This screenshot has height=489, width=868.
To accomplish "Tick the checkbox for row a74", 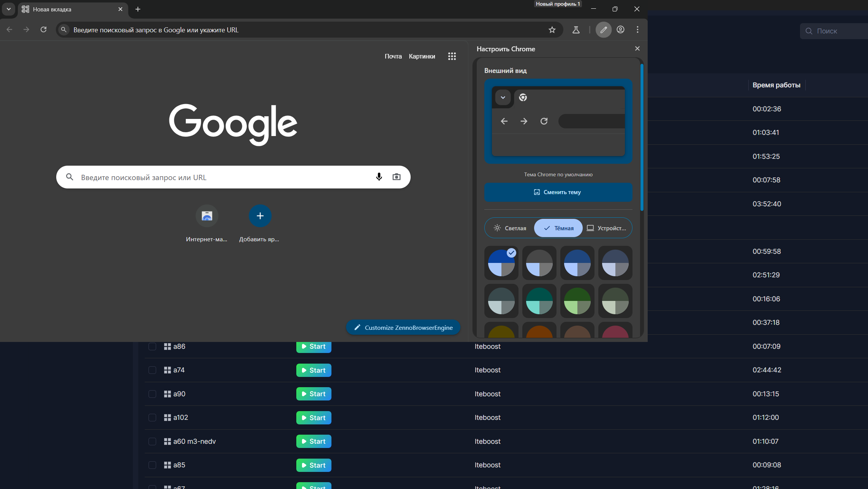I will click(x=152, y=370).
